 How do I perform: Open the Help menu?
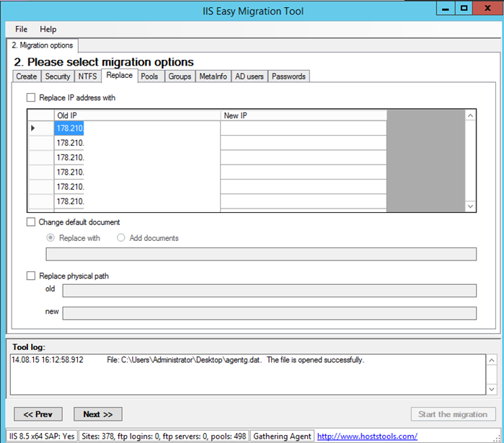pos(48,30)
